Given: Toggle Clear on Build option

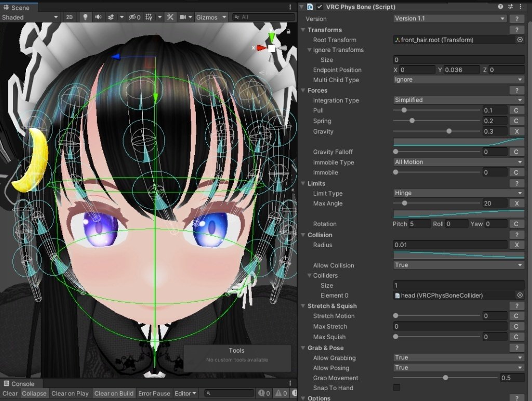Looking at the screenshot, I should point(114,393).
